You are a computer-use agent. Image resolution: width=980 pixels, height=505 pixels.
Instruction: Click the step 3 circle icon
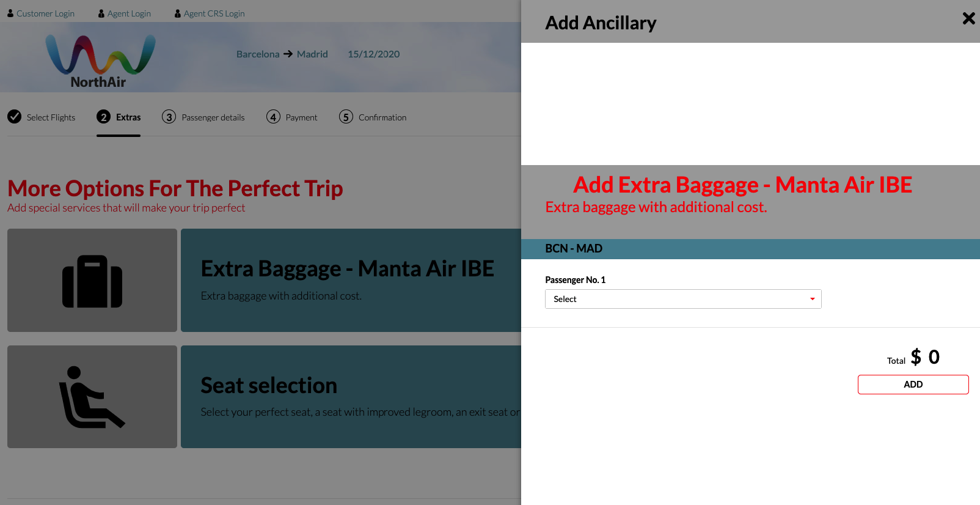coord(169,117)
